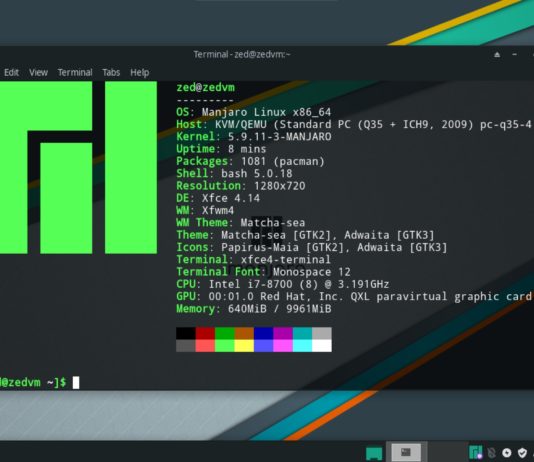The width and height of the screenshot is (534, 462).
Task: Open the Manjaro update notifier tray icon
Action: [x=475, y=452]
